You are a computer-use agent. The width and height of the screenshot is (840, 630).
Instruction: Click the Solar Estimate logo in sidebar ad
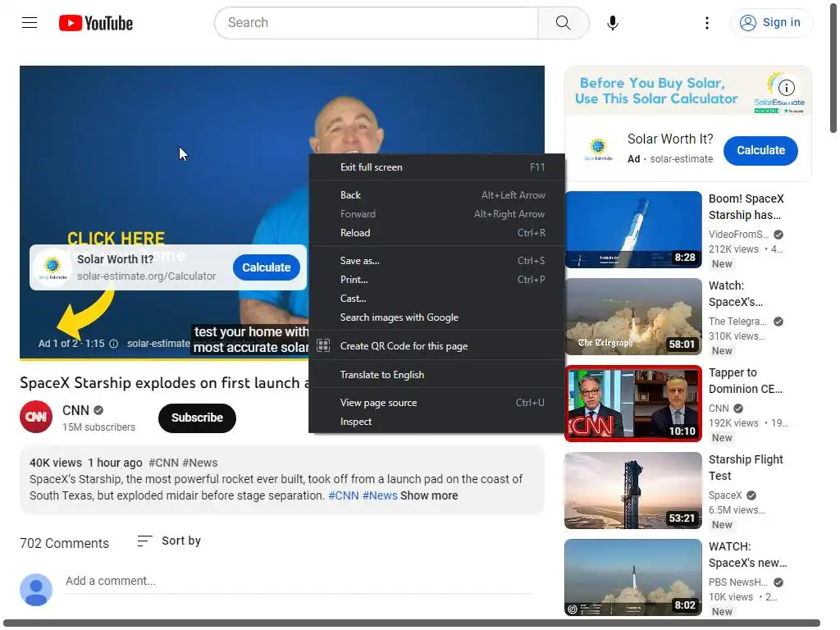tap(598, 149)
